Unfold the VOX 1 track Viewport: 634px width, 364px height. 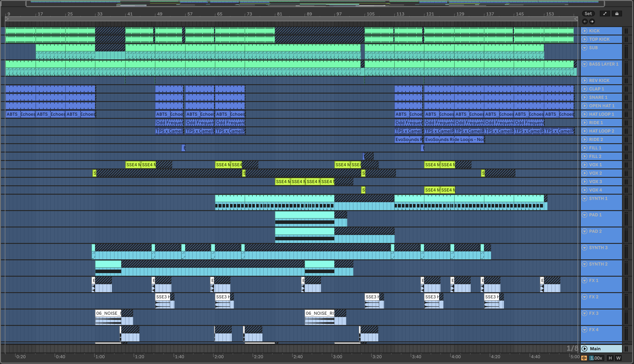tap(584, 165)
